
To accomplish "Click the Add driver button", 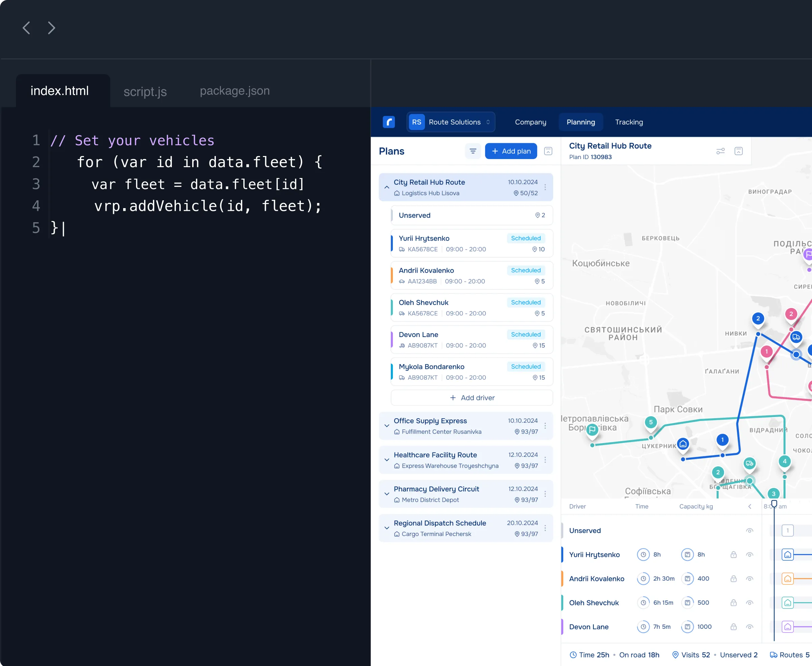I will tap(472, 398).
